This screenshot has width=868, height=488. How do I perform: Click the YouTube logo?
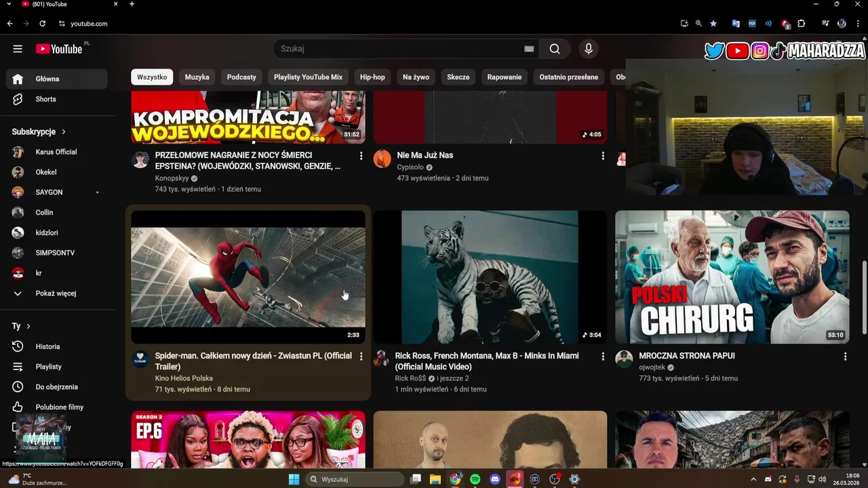59,49
